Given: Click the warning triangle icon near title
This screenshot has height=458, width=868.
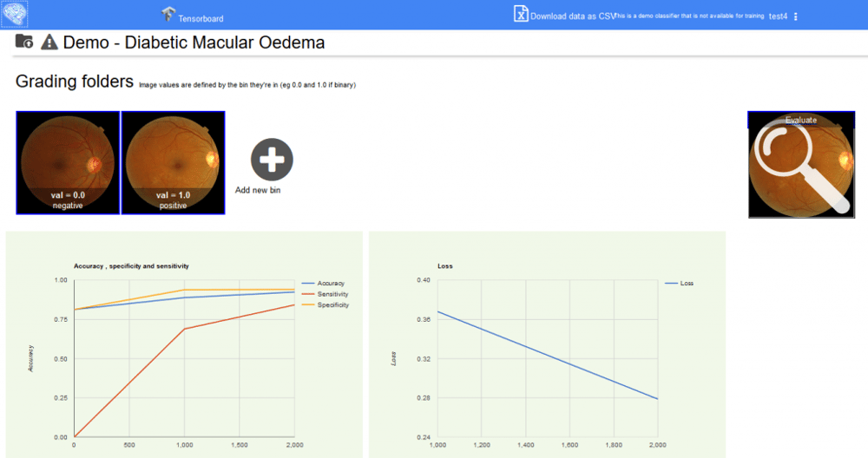Looking at the screenshot, I should (49, 42).
